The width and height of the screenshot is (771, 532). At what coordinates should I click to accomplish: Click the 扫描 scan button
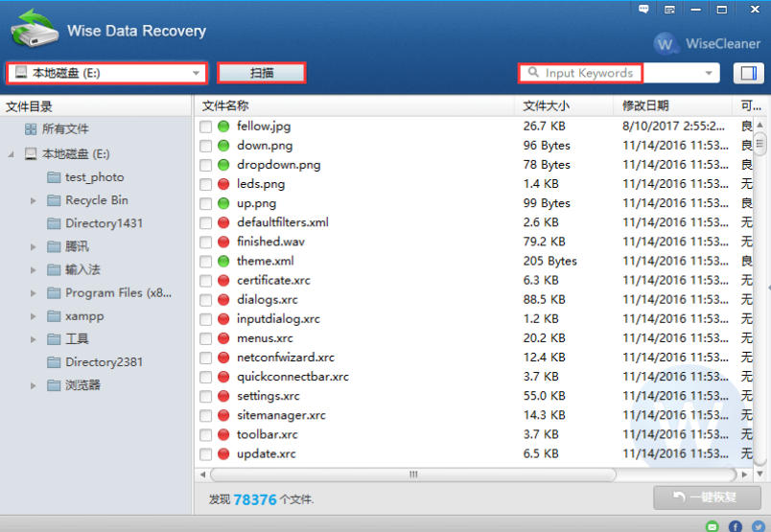pos(261,73)
